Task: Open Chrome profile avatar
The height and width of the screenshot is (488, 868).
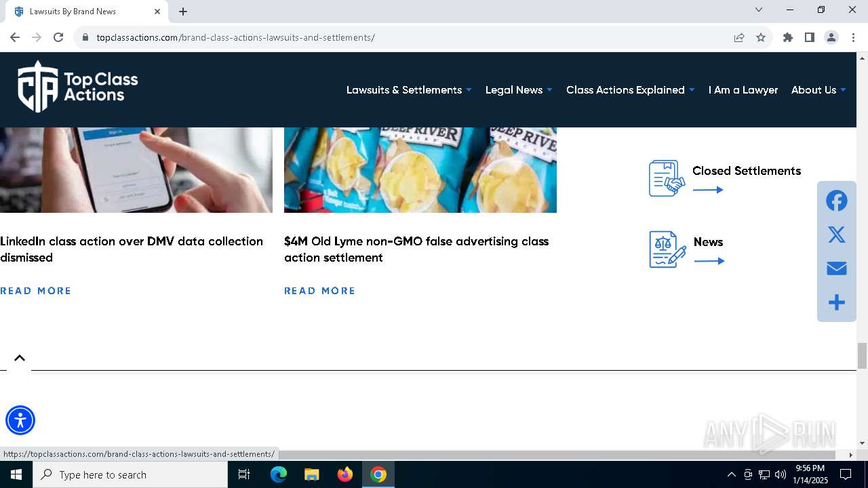Action: coord(831,37)
